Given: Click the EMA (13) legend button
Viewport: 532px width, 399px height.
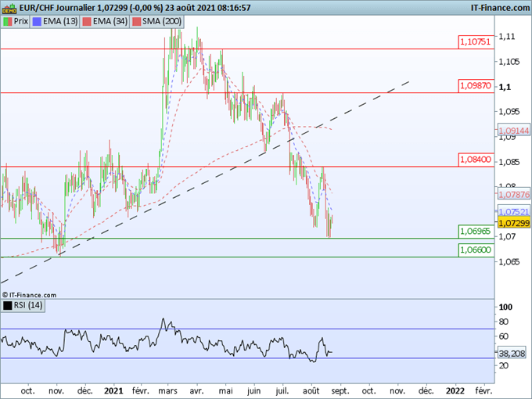Looking at the screenshot, I should coord(55,22).
